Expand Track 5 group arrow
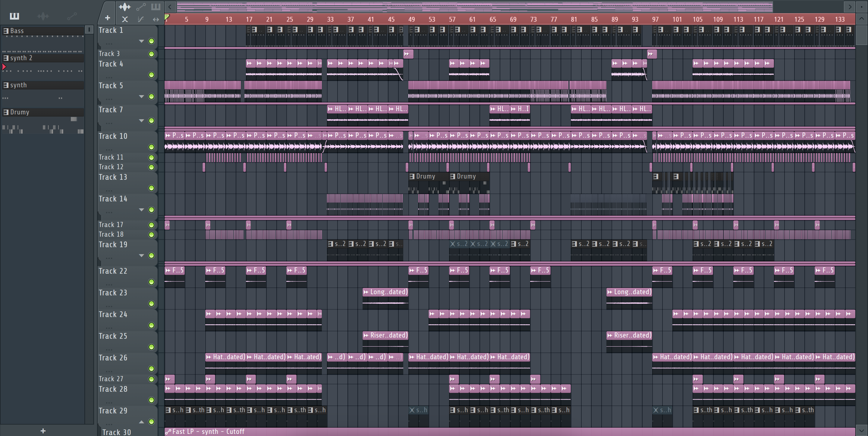 click(x=142, y=97)
